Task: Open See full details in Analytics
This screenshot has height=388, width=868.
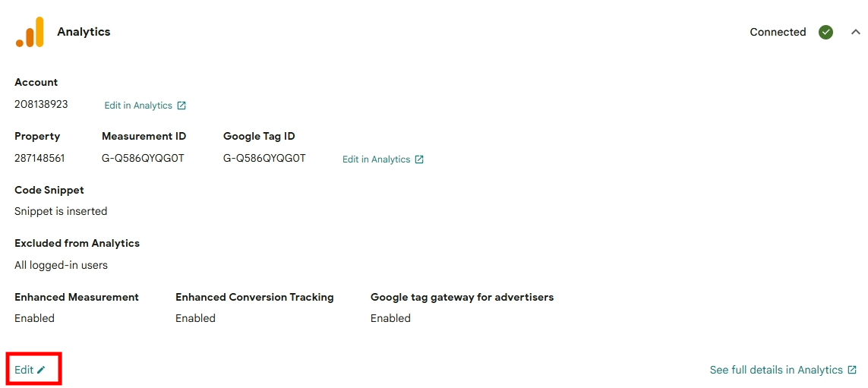Action: pyautogui.click(x=775, y=370)
